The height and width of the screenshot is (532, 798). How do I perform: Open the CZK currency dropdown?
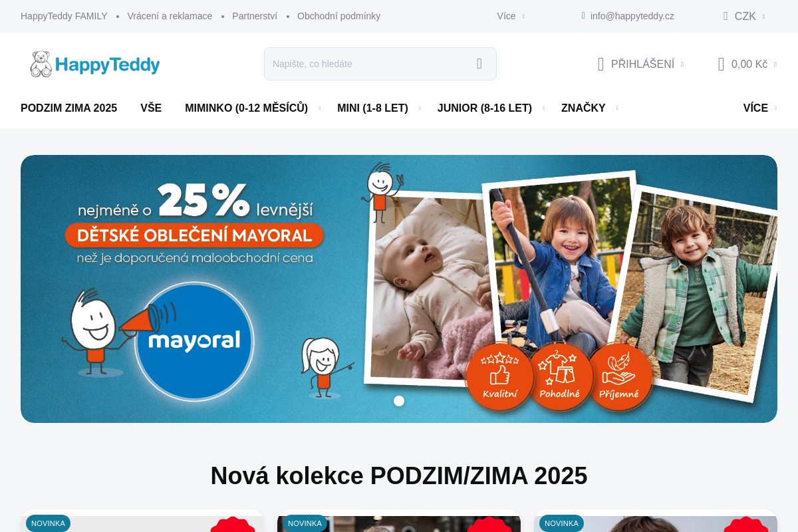744,16
